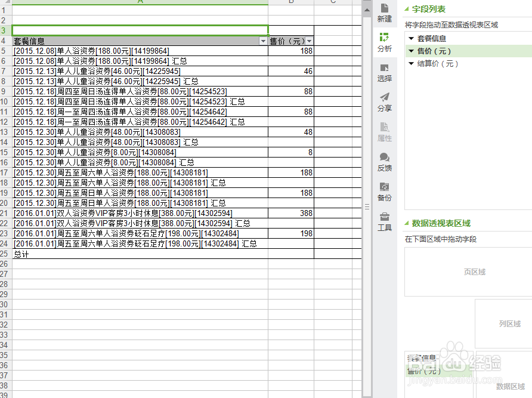Open the 售价（元） header filter dropdown
The width and height of the screenshot is (532, 398).
[309, 41]
